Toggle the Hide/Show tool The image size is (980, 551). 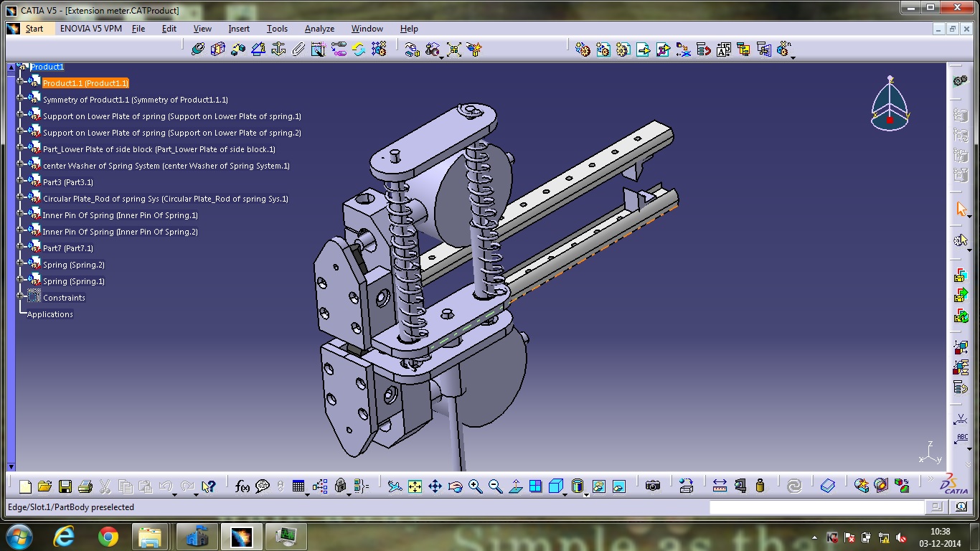pyautogui.click(x=599, y=486)
